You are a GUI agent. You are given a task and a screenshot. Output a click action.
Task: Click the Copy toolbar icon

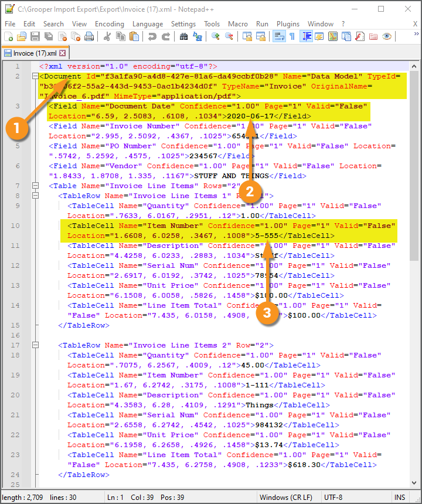tap(121, 37)
